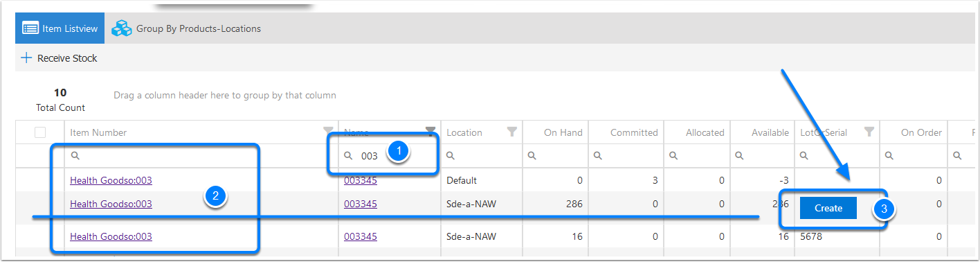Click Receive Stock
The height and width of the screenshot is (262, 980).
click(x=67, y=58)
